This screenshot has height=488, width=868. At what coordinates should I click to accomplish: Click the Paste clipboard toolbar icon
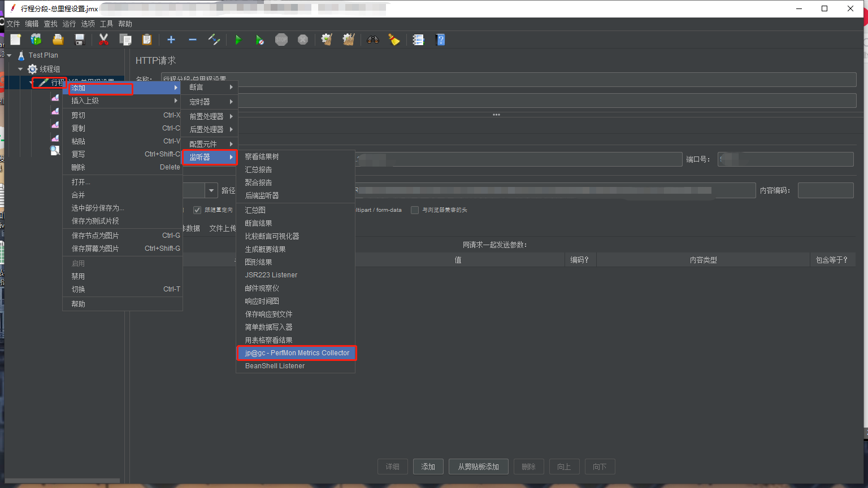coord(147,40)
